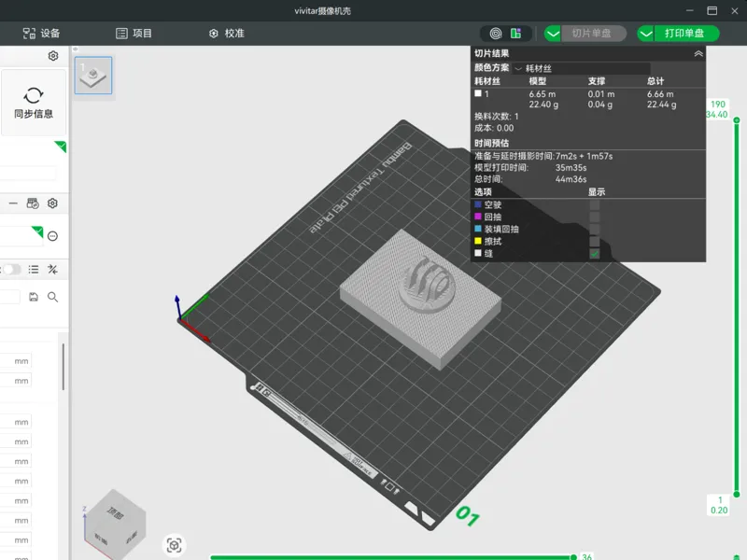Switch to preview layout icon
This screenshot has height=560, width=747.
(x=516, y=34)
